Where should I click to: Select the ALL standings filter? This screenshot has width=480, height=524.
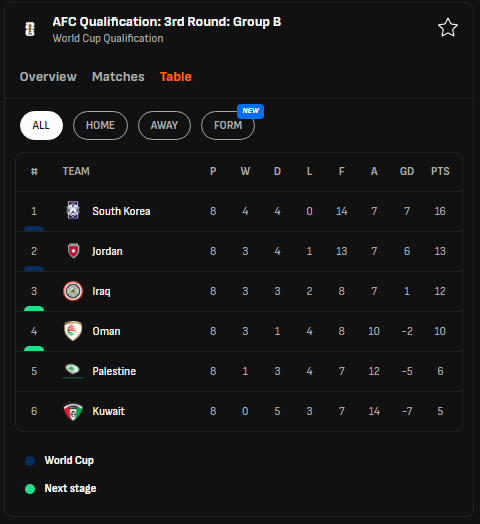click(41, 125)
